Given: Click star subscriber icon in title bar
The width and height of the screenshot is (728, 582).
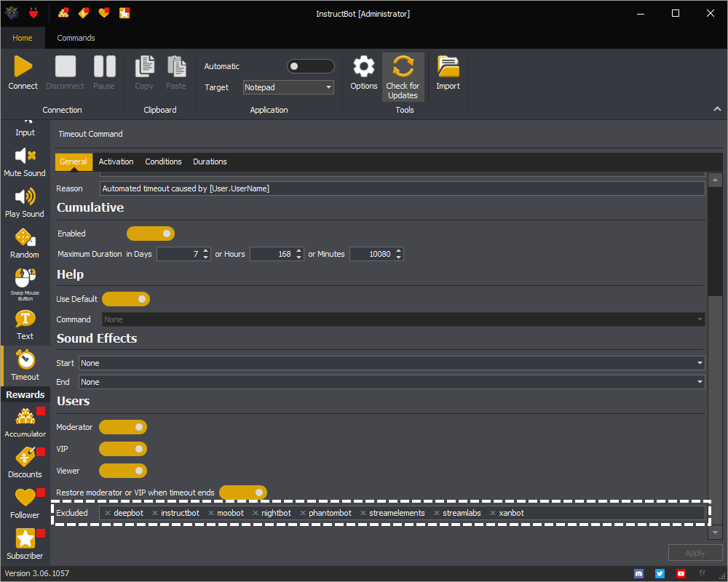Looking at the screenshot, I should 124,13.
